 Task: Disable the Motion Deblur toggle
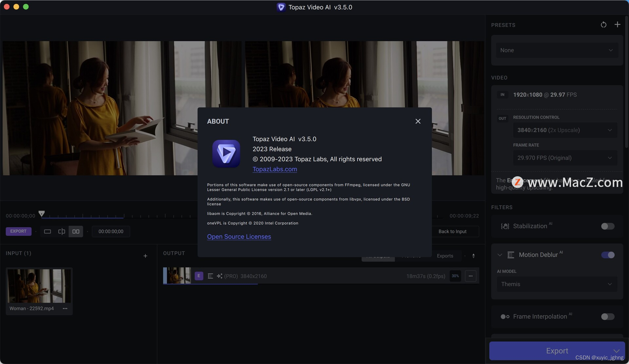click(x=607, y=255)
